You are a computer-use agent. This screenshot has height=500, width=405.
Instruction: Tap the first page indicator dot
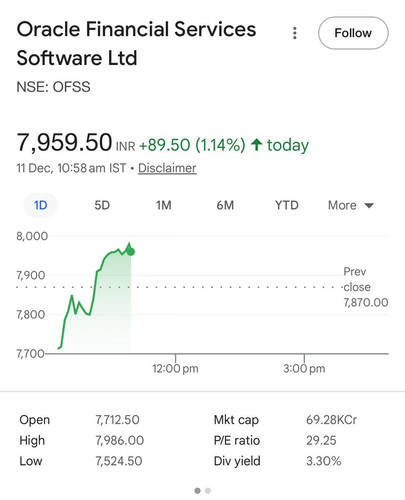point(198,490)
